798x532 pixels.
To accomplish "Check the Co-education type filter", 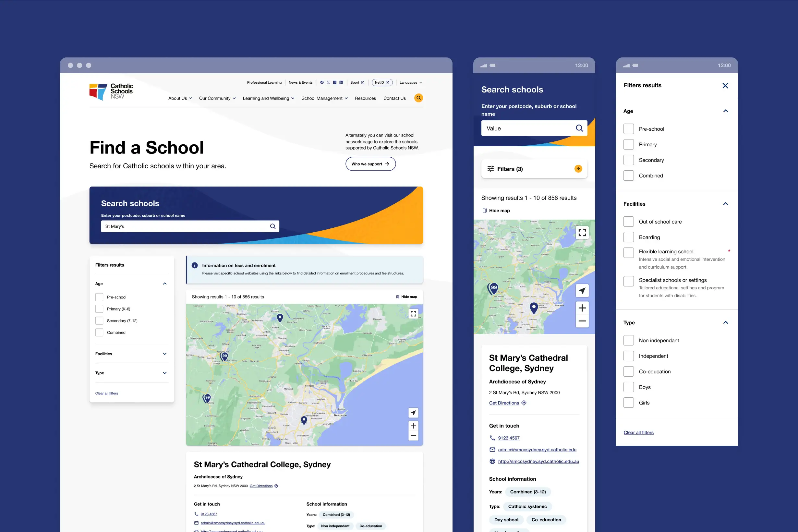I will [x=628, y=371].
